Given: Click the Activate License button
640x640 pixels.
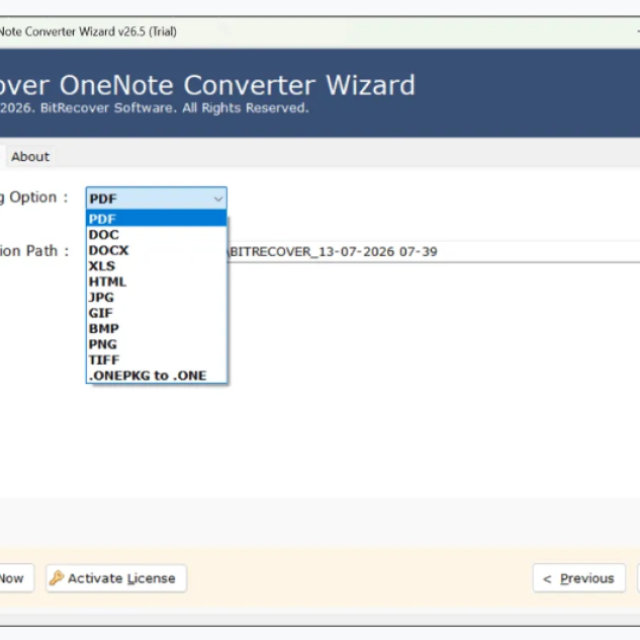Looking at the screenshot, I should [116, 578].
